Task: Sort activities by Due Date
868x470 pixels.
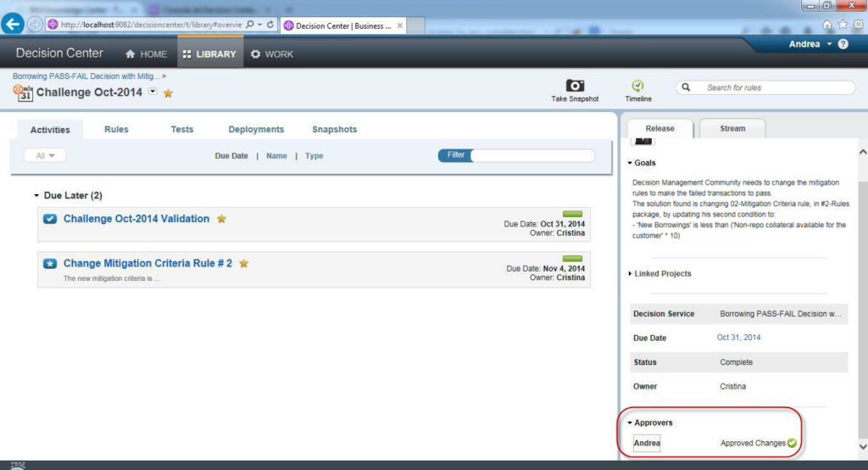Action: coord(231,156)
